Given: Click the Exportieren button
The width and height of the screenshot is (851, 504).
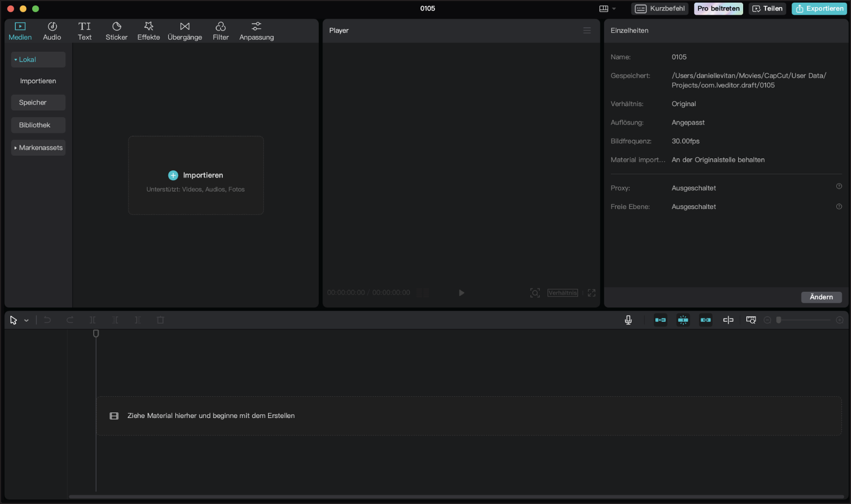Looking at the screenshot, I should 819,9.
